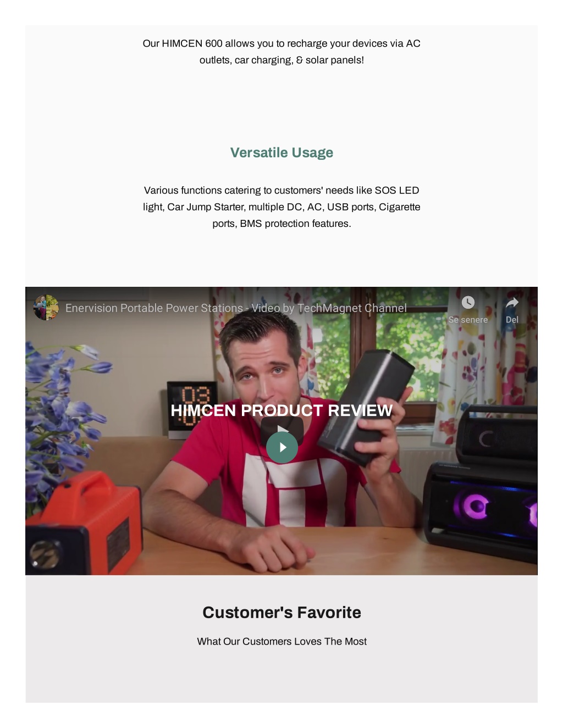Click the 'Se senere' label
This screenshot has height=728, width=563.
468,320
